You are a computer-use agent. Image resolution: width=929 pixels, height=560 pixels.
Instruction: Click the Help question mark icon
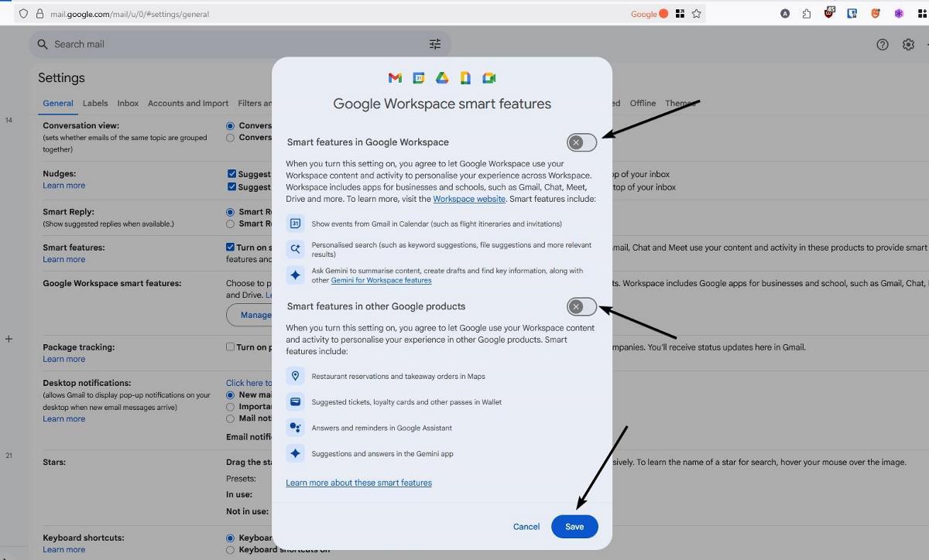pyautogui.click(x=883, y=45)
